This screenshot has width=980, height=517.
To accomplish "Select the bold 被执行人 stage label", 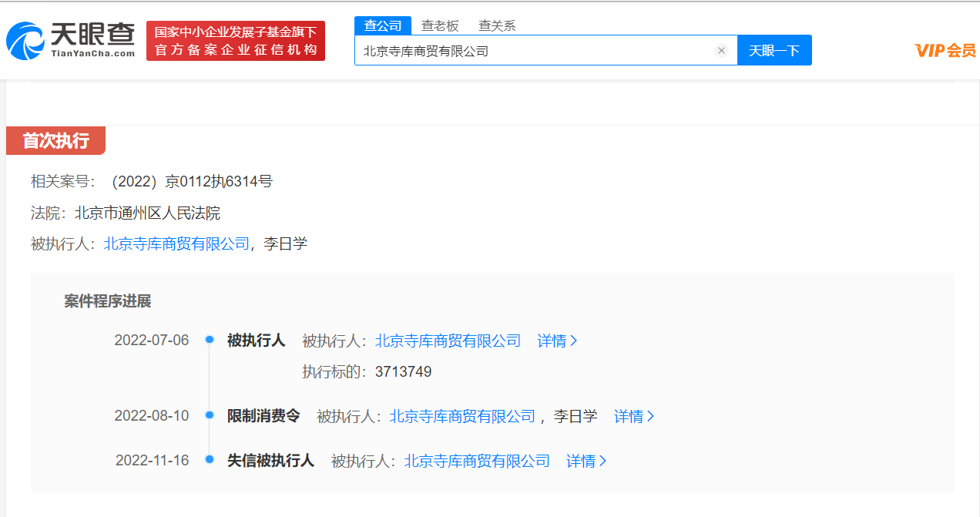I will pyautogui.click(x=257, y=341).
